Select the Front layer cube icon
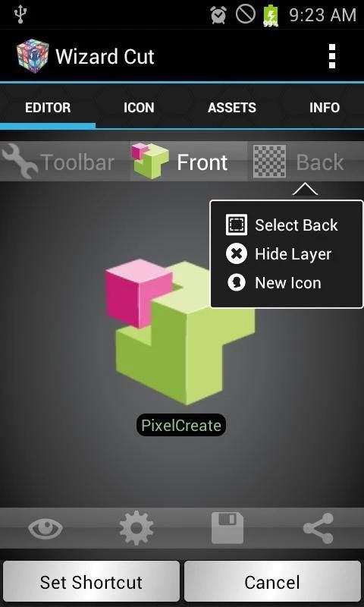 pyautogui.click(x=150, y=161)
